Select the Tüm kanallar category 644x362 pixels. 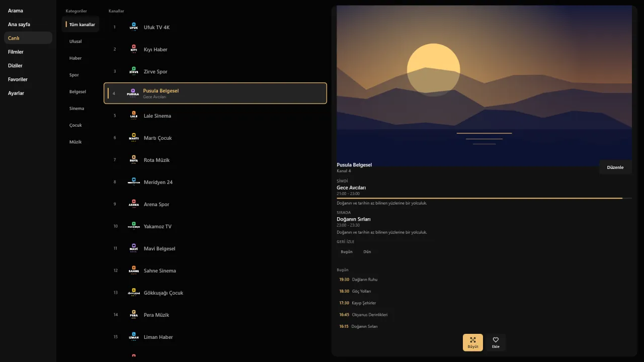(80, 24)
